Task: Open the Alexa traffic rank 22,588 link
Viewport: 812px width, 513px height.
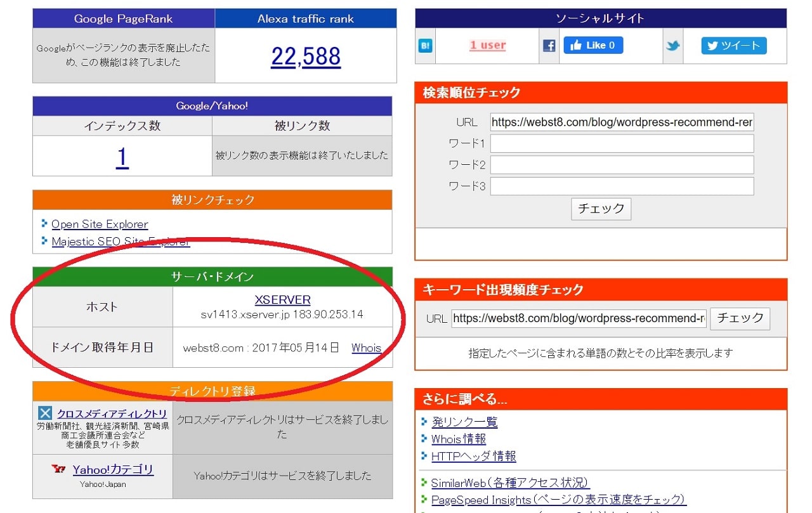Action: tap(305, 56)
